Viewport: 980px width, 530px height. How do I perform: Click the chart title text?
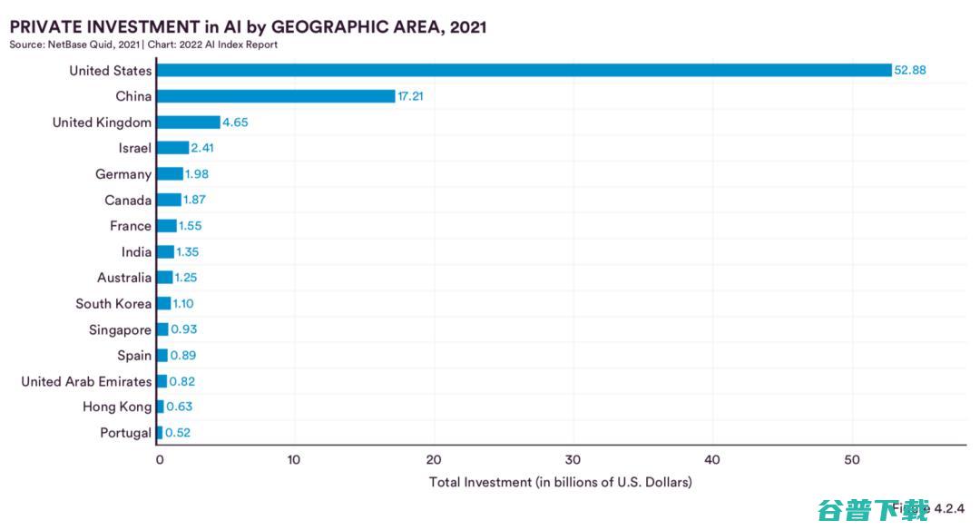click(x=248, y=26)
